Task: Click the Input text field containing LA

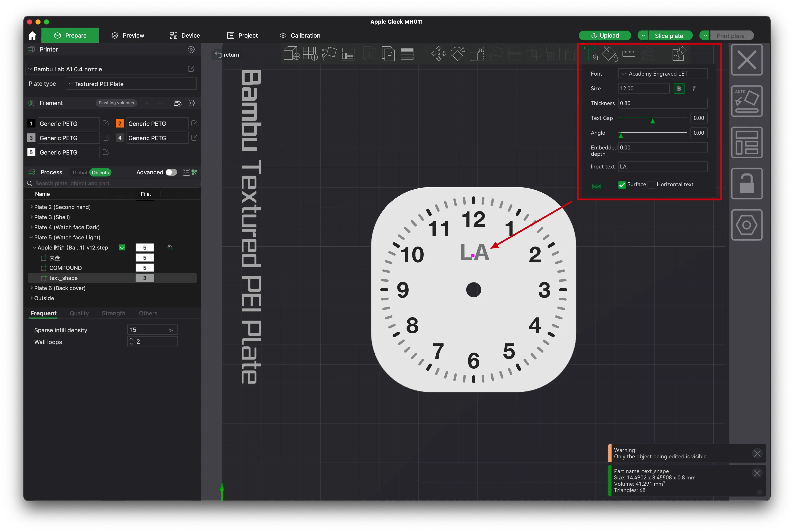Action: (x=663, y=167)
